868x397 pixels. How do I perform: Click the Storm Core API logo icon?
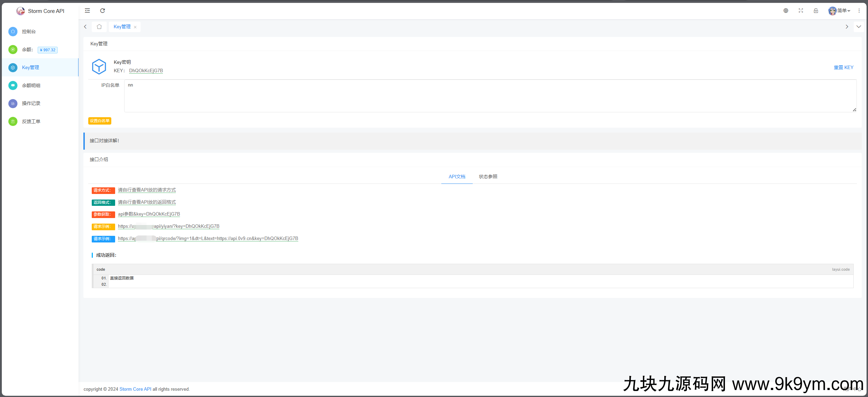[x=20, y=10]
